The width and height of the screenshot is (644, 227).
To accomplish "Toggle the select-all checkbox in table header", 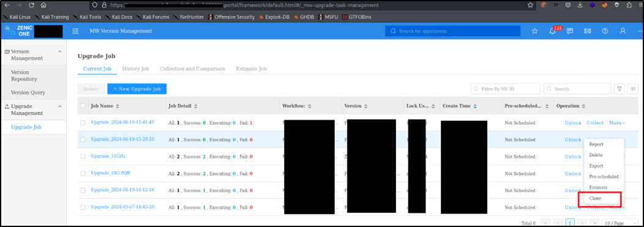I will tap(83, 106).
